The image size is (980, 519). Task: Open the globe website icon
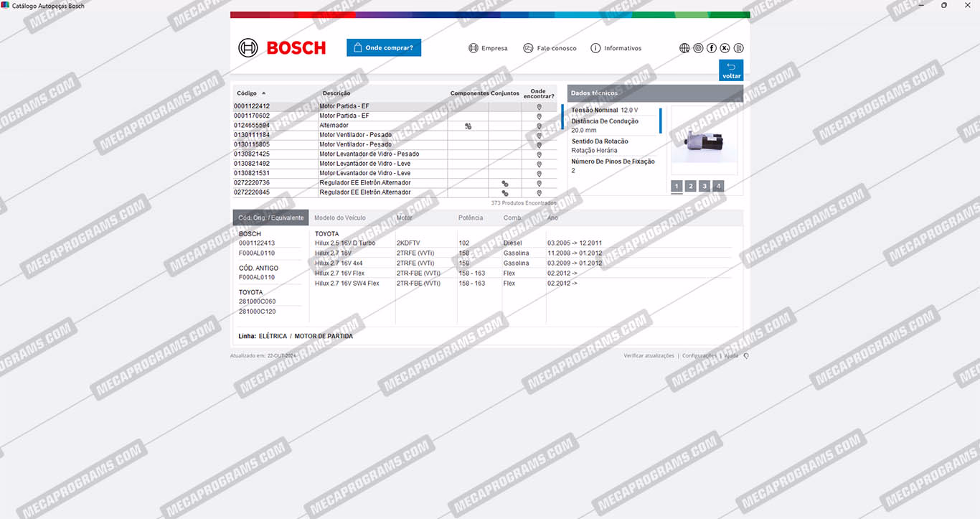[684, 48]
